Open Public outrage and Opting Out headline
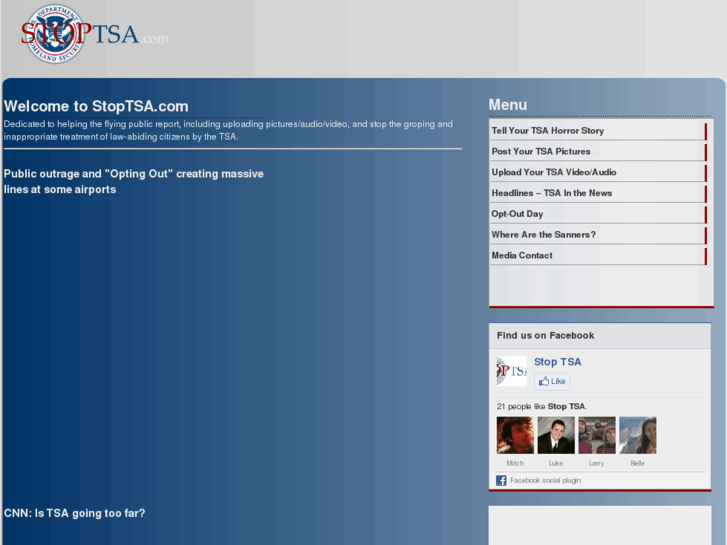Image resolution: width=727 pixels, height=545 pixels. point(134,181)
